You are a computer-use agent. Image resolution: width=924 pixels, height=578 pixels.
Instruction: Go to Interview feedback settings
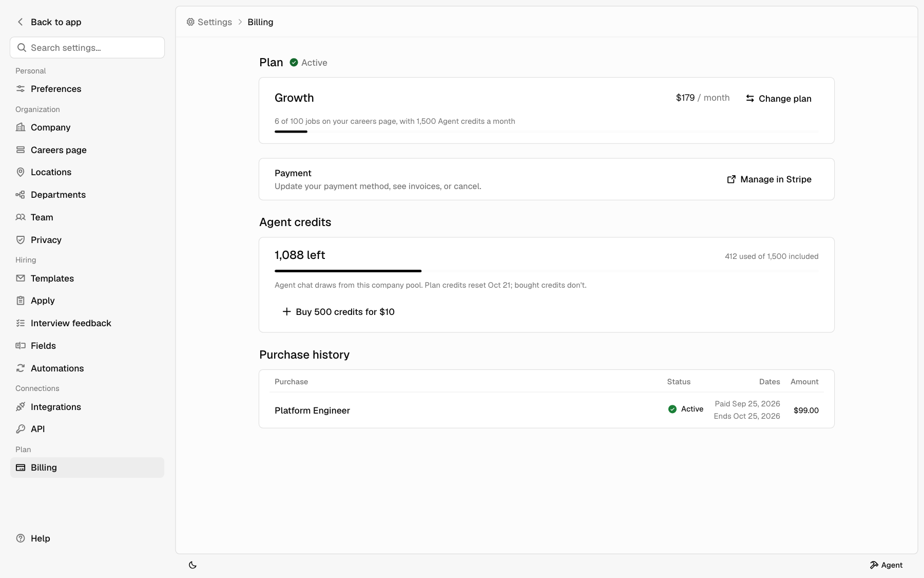pyautogui.click(x=87, y=323)
